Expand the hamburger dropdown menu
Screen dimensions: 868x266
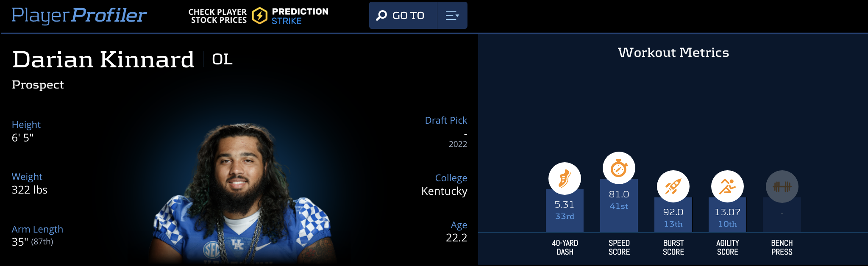452,16
